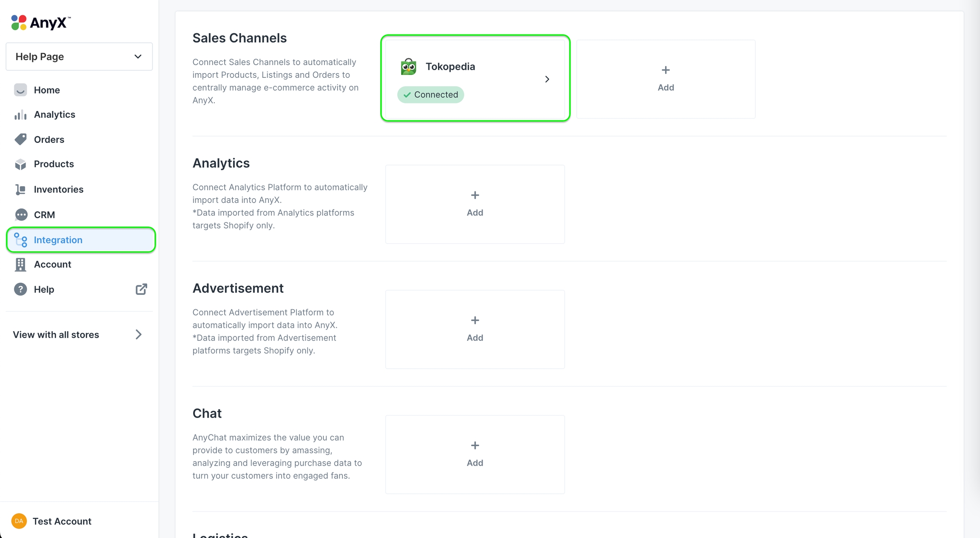Click the Tokopedia card right chevron
Viewport: 980px width, 538px height.
pos(547,79)
